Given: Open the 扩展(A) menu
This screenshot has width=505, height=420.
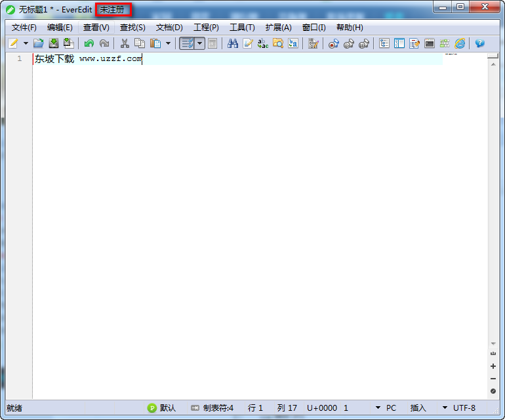Looking at the screenshot, I should (279, 28).
